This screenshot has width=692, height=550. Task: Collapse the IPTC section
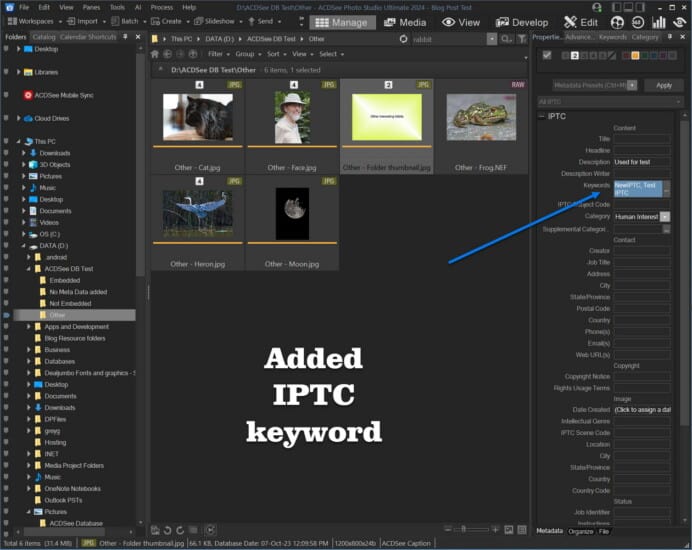coord(541,116)
